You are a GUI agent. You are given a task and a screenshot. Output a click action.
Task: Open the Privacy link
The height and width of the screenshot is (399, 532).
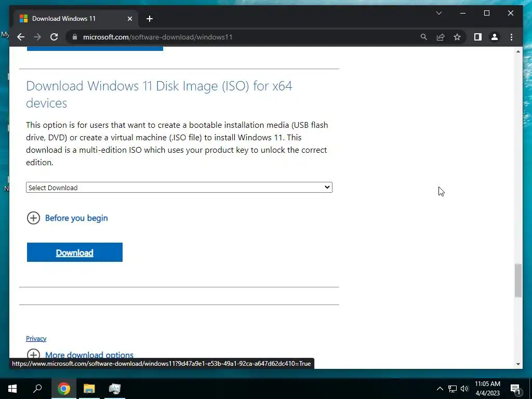36,338
